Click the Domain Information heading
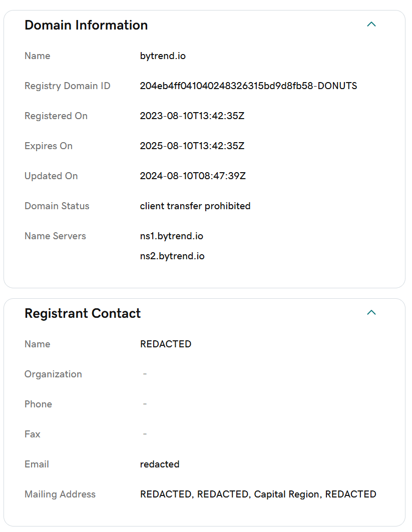This screenshot has width=412, height=532. click(86, 25)
